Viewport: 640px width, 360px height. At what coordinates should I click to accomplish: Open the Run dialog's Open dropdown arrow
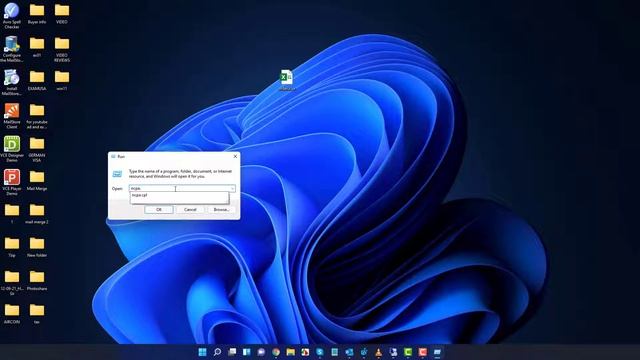pyautogui.click(x=232, y=189)
